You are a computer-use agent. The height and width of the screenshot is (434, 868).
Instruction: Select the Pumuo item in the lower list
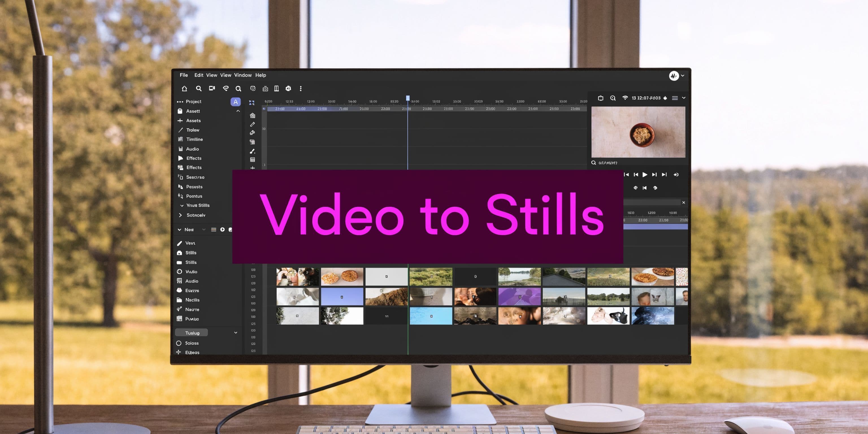coord(188,319)
